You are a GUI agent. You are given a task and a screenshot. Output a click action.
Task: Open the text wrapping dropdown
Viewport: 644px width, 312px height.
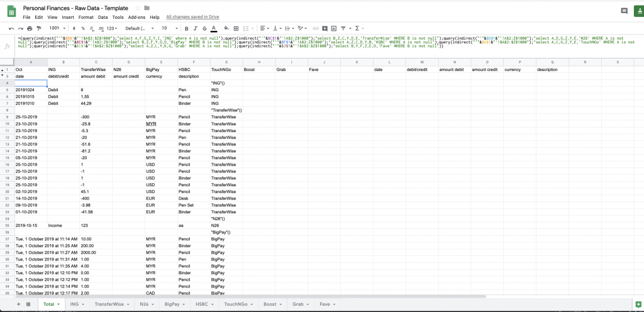[x=289, y=28]
